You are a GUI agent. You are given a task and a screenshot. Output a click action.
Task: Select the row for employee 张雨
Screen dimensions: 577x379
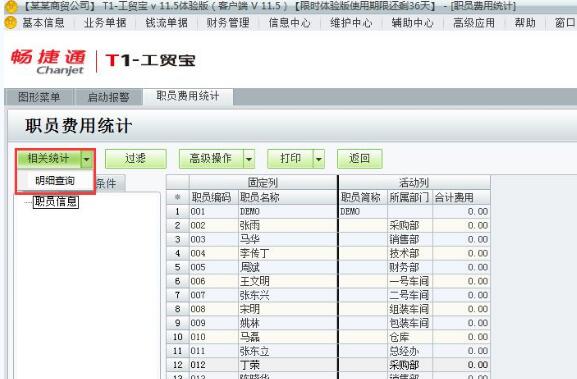(x=328, y=225)
